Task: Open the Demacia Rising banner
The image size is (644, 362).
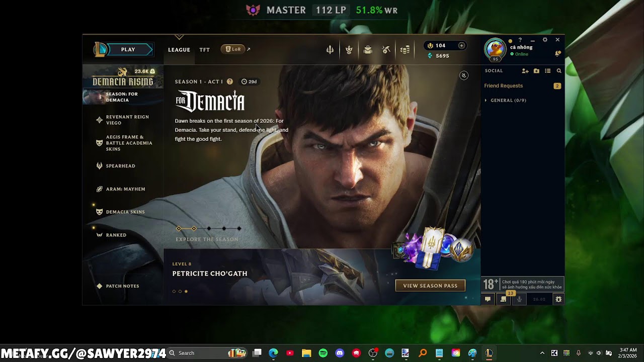Action: (123, 77)
